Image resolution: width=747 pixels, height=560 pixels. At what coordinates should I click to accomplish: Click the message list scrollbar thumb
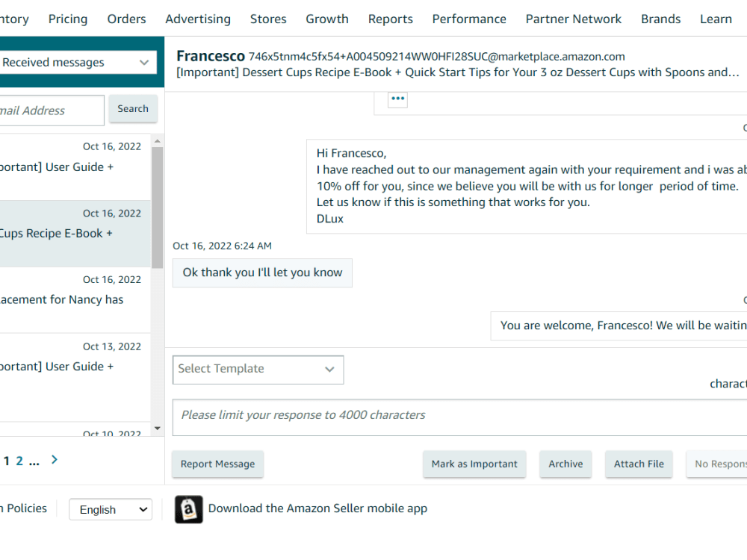[x=157, y=208]
